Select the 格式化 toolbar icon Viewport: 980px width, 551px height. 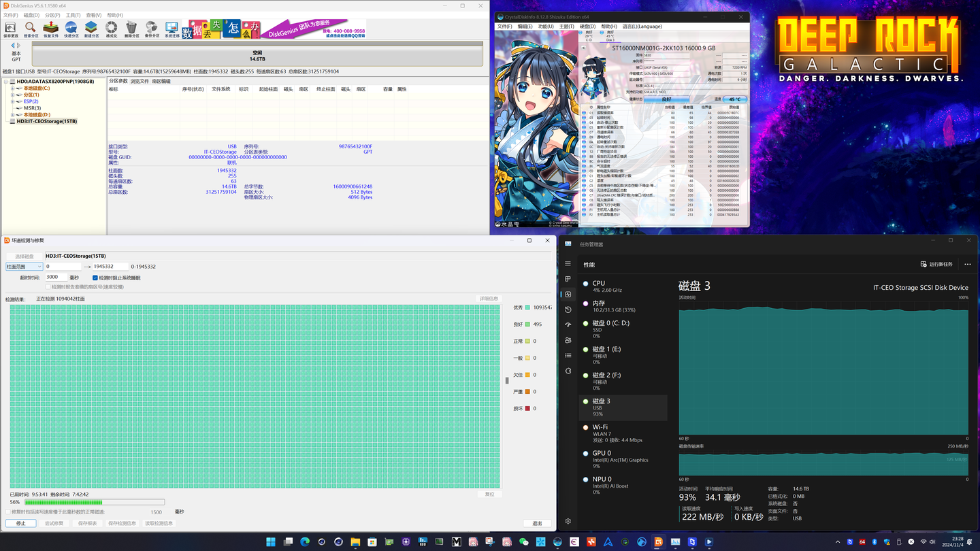click(x=112, y=29)
